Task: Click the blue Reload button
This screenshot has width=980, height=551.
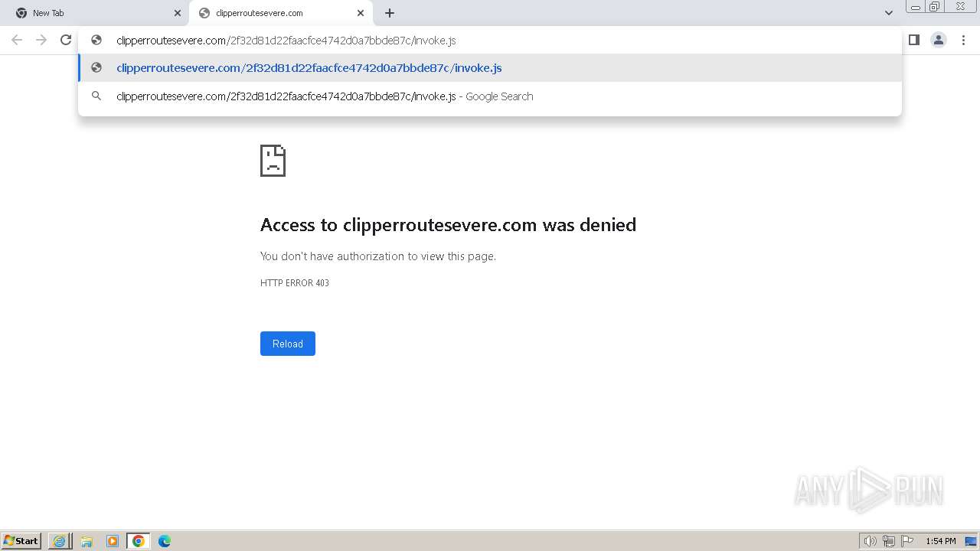Action: [288, 344]
